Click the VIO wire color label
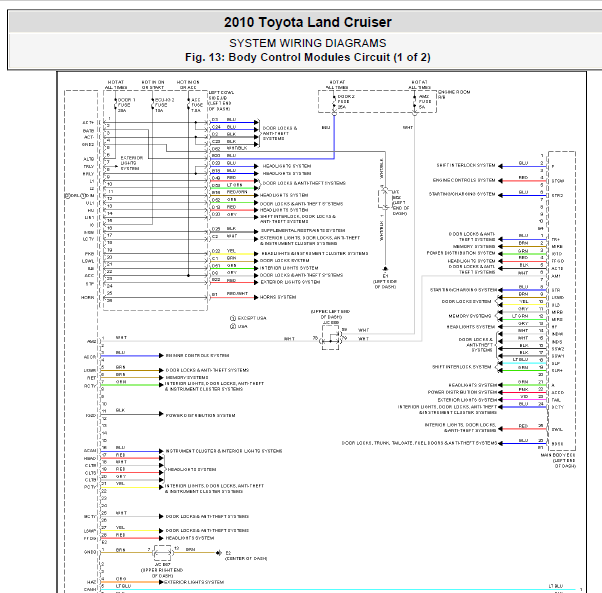The height and width of the screenshot is (593, 602). (x=524, y=396)
